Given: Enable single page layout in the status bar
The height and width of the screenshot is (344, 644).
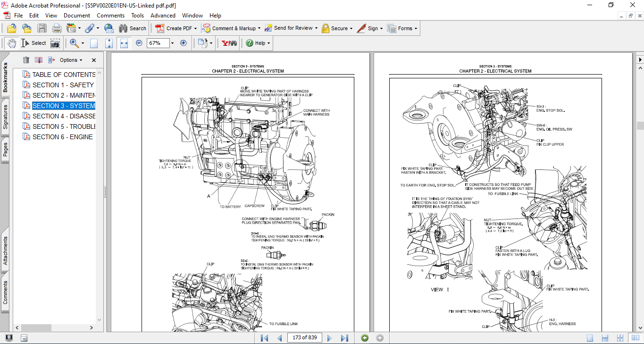Looking at the screenshot, I should tap(590, 338).
